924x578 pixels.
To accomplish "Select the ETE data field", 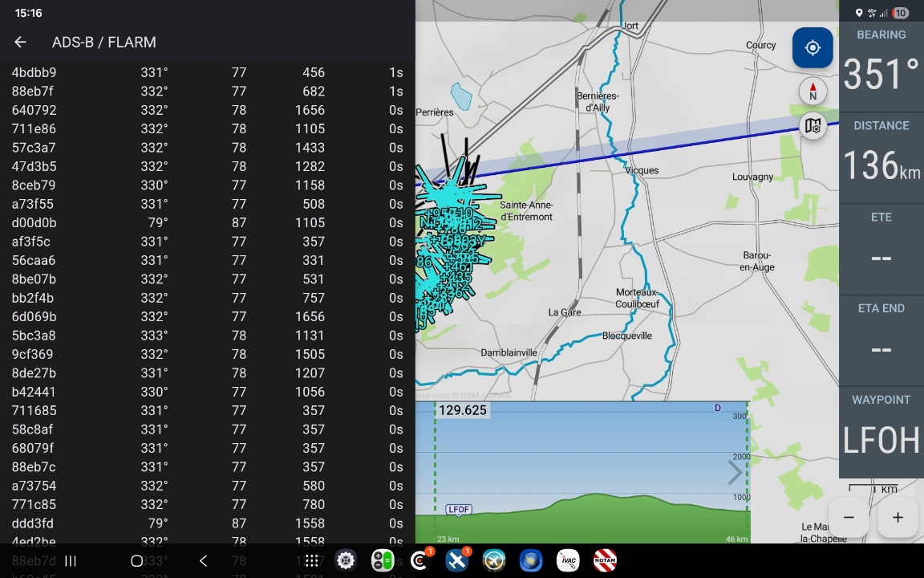I will [881, 248].
